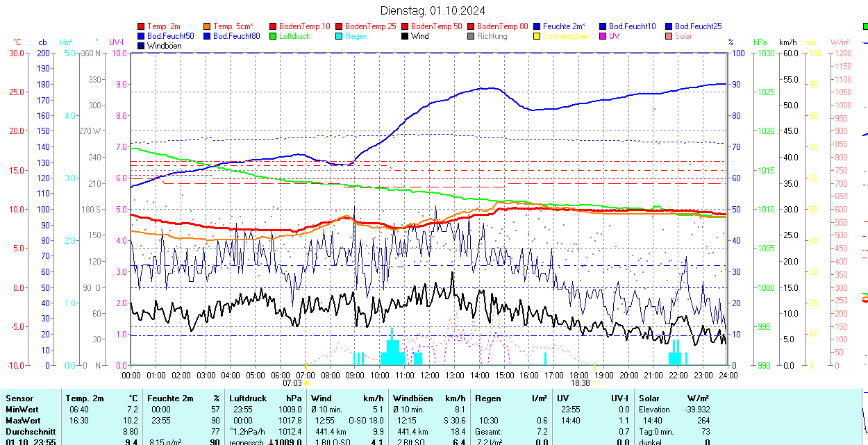The width and height of the screenshot is (868, 445).
Task: Click the Luftdruck column header in table
Action: pos(248,398)
